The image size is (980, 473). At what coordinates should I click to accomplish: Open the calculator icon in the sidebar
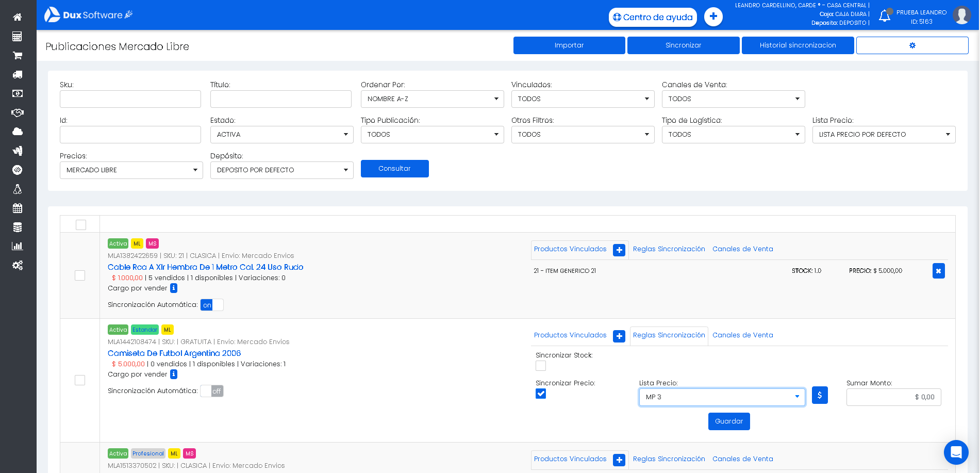[x=18, y=36]
